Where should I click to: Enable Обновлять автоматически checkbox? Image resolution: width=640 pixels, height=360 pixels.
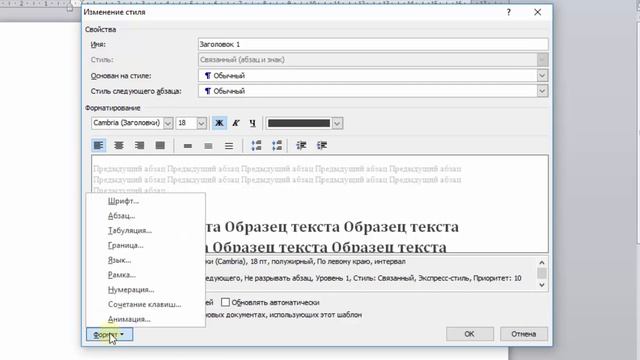click(x=225, y=302)
